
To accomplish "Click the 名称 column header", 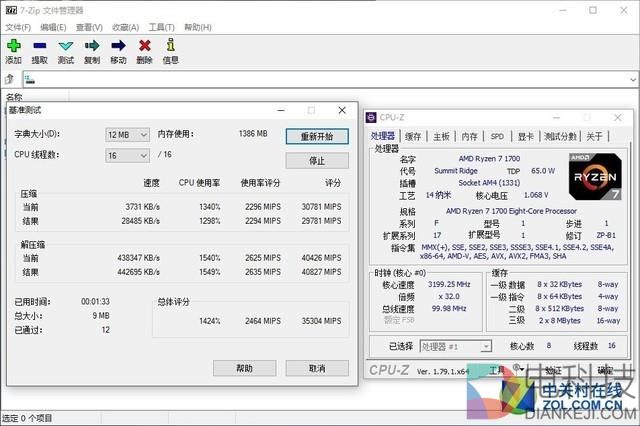I will (14, 97).
